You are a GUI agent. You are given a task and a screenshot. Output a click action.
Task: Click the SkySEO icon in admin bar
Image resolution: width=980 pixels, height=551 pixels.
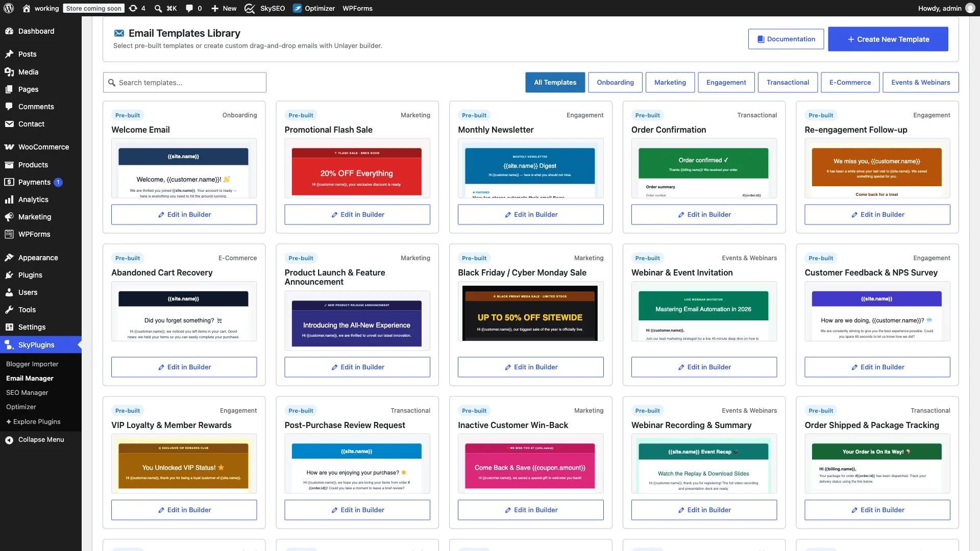(250, 8)
